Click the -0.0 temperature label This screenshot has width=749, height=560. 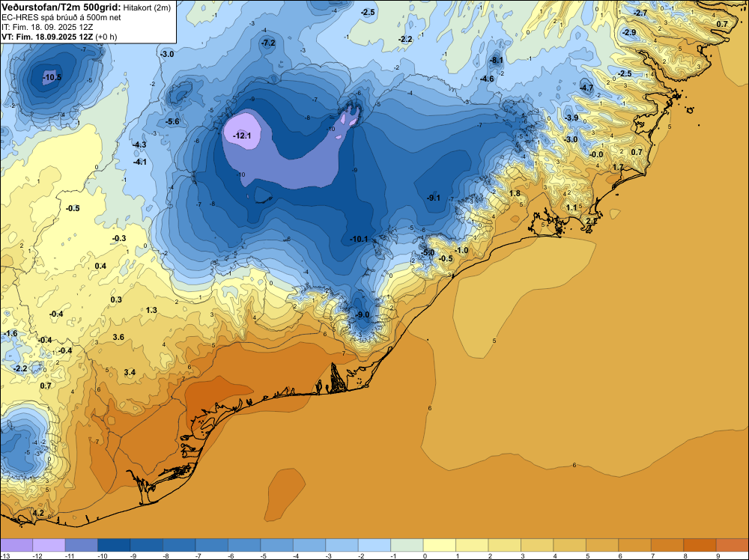[x=597, y=155]
